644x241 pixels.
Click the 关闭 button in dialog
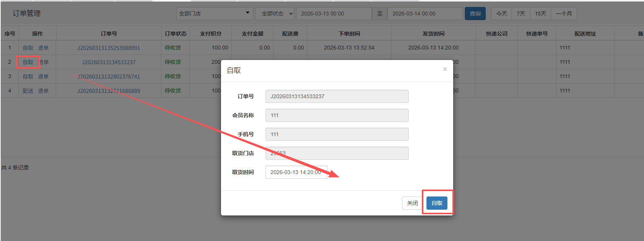point(412,203)
